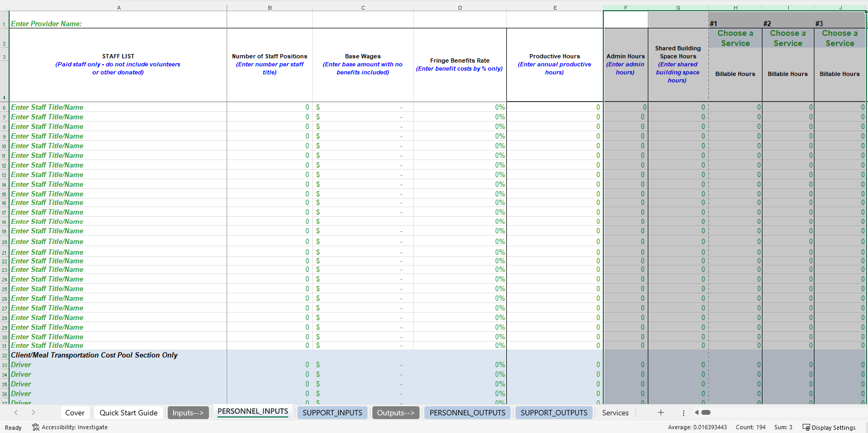
Task: Click the Admin Hours header cell
Action: (x=625, y=64)
